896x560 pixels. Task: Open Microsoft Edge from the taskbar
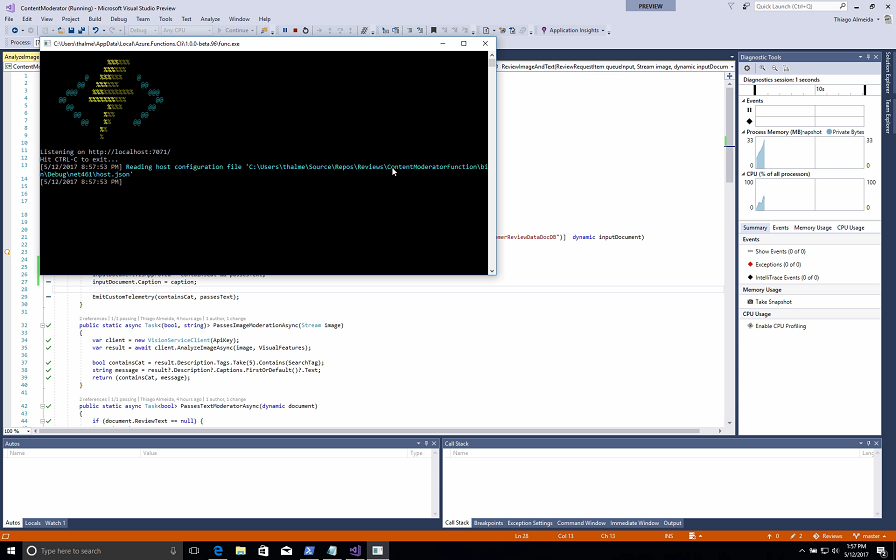pos(218,551)
